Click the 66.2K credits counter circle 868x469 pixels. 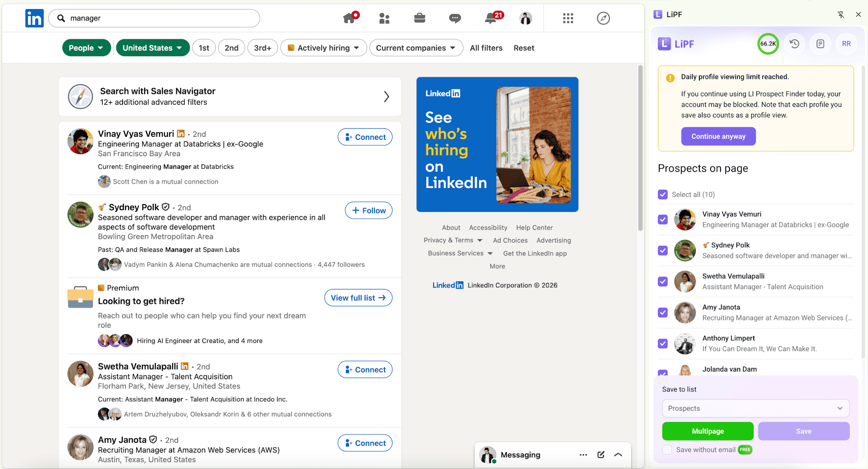(768, 44)
